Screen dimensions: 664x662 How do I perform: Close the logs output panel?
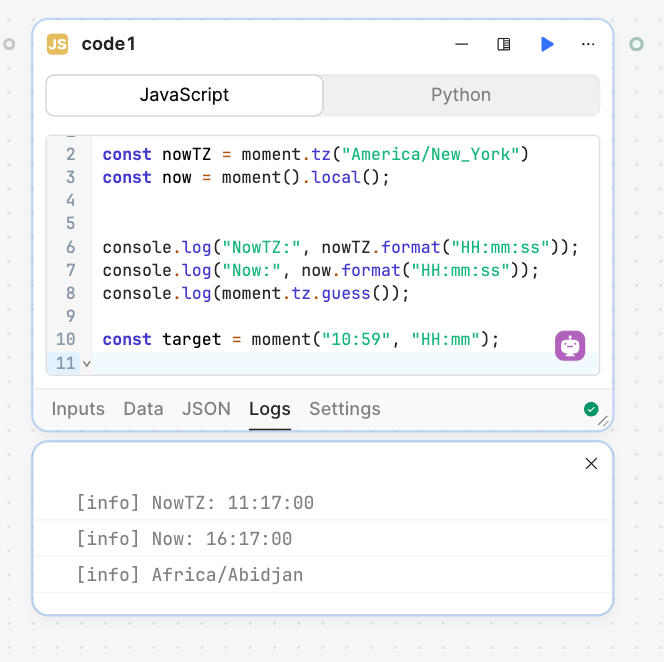pyautogui.click(x=591, y=463)
